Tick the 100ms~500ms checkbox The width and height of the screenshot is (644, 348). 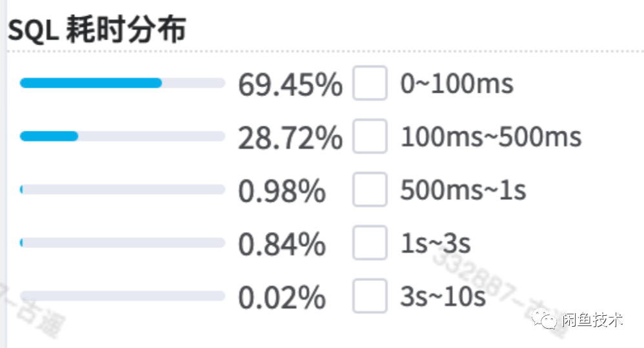click(x=370, y=137)
